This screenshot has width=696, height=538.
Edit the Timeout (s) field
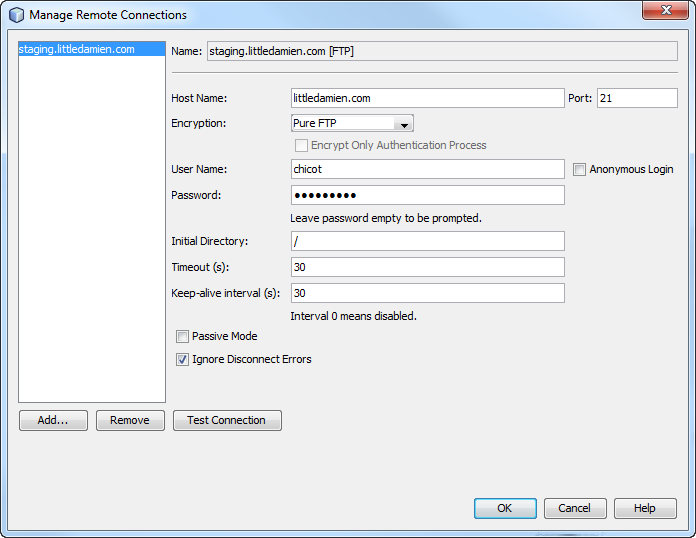427,267
